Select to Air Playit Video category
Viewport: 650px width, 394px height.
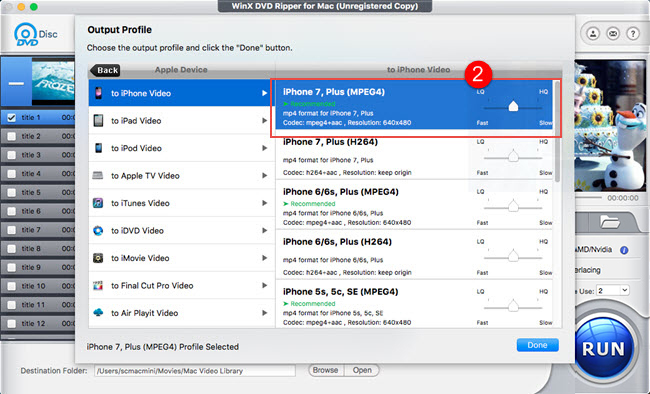coord(182,313)
